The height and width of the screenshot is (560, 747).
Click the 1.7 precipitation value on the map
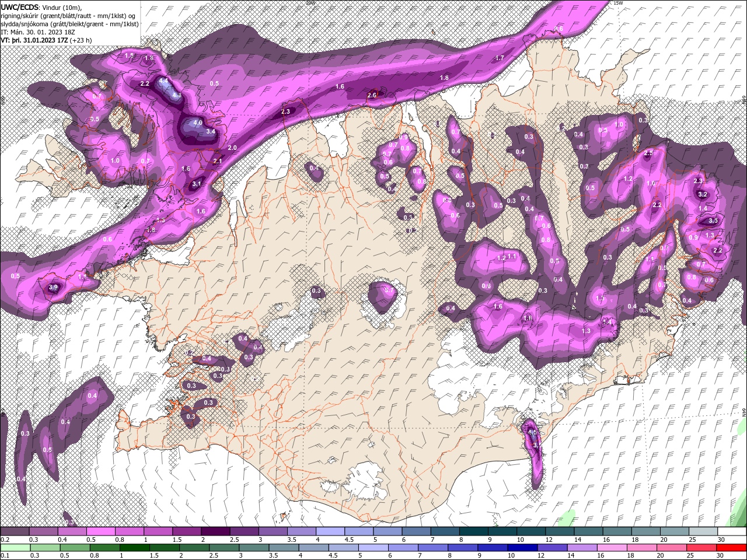pos(500,58)
